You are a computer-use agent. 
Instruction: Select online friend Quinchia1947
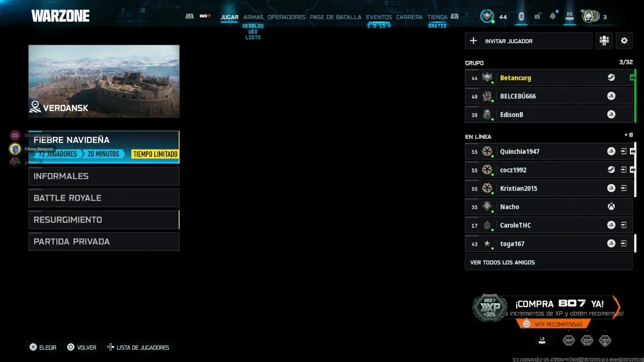pos(548,151)
